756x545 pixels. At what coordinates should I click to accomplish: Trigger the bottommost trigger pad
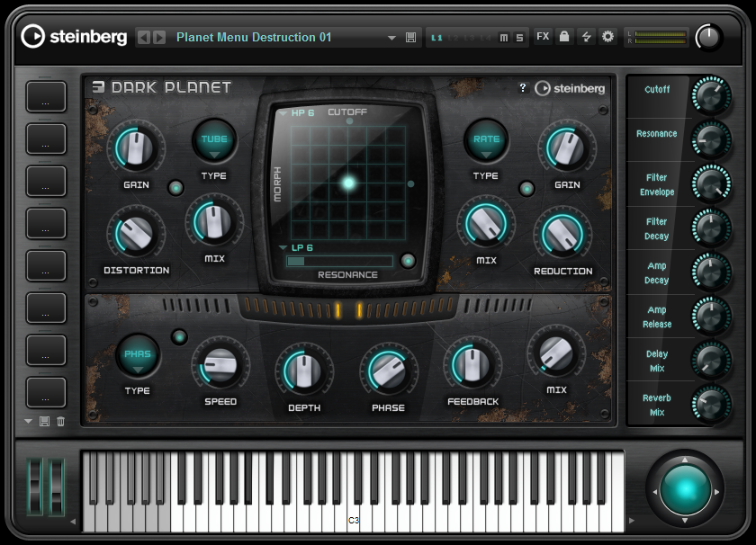coord(46,393)
